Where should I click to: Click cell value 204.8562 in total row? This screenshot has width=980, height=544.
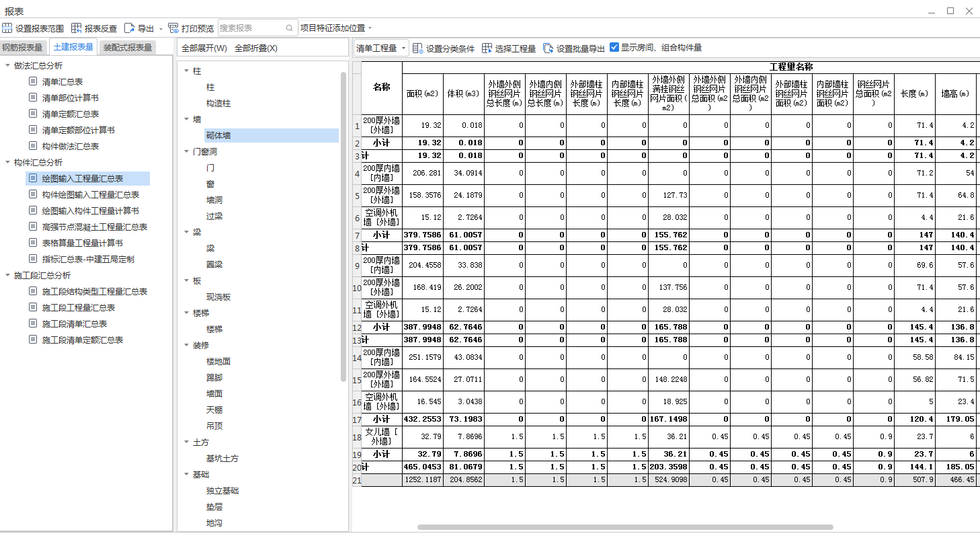[463, 480]
